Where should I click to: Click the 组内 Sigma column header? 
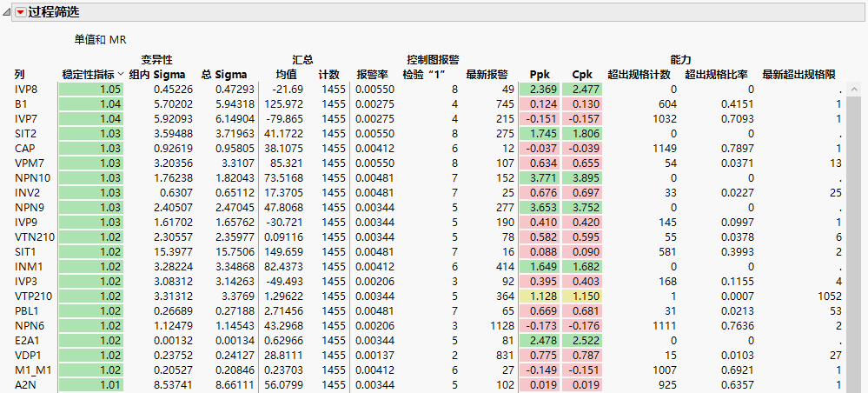(x=156, y=75)
